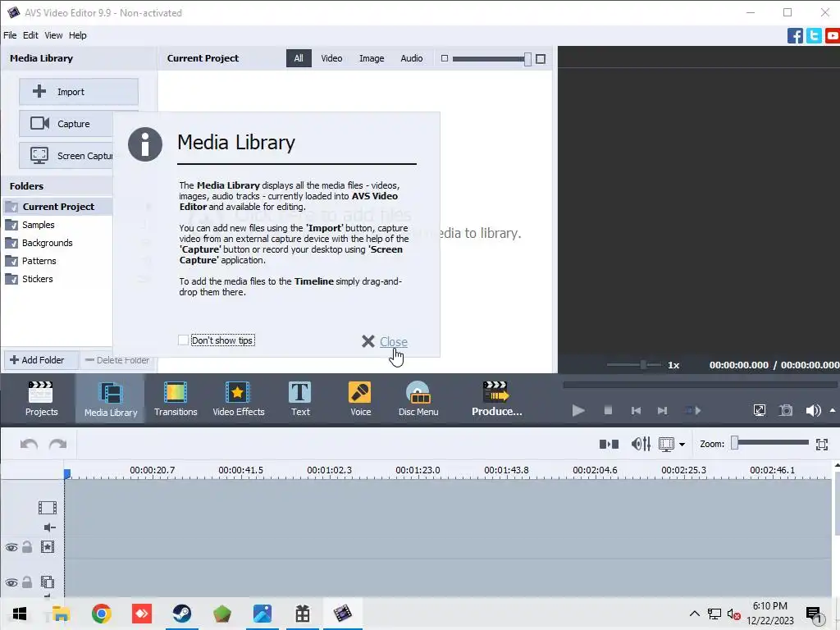Click the timeline view monitor icon

666,444
